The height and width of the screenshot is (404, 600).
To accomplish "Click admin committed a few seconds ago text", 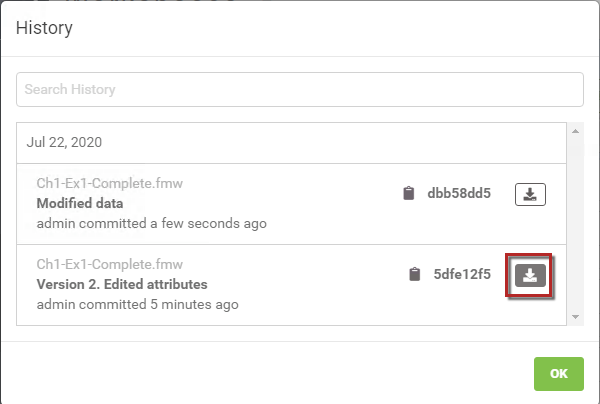I will pos(152,223).
